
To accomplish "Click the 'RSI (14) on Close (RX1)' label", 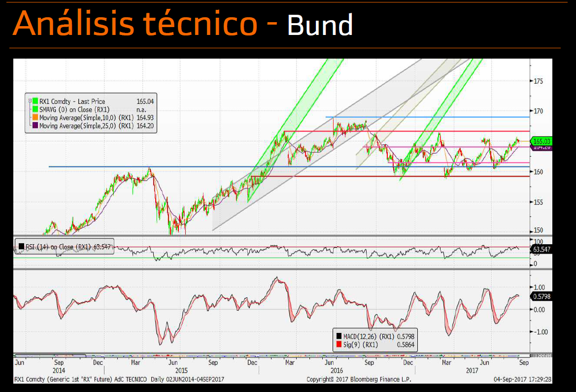I will [x=58, y=247].
